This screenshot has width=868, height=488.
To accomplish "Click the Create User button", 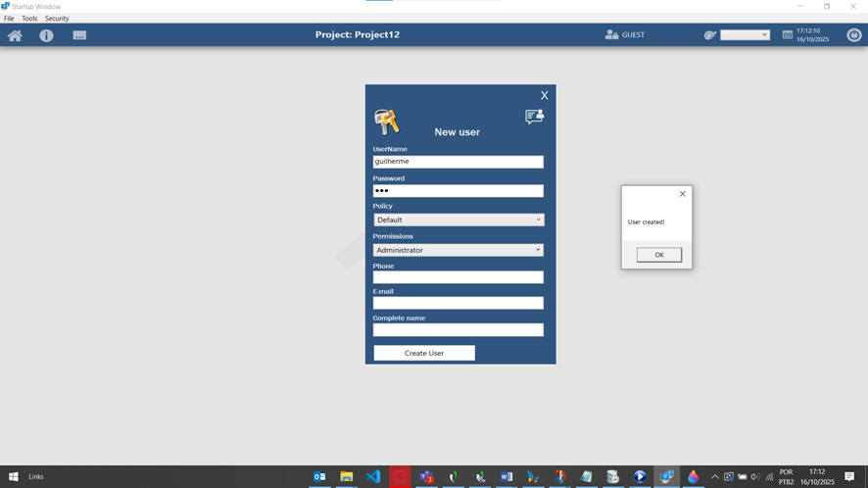I will coord(424,353).
